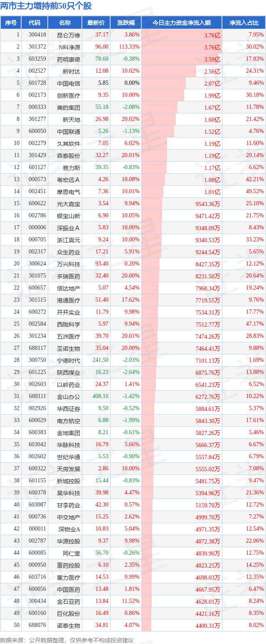Screen dimensions: 266x644
Task: Select stock name 甘李药业
Action: 69,505
